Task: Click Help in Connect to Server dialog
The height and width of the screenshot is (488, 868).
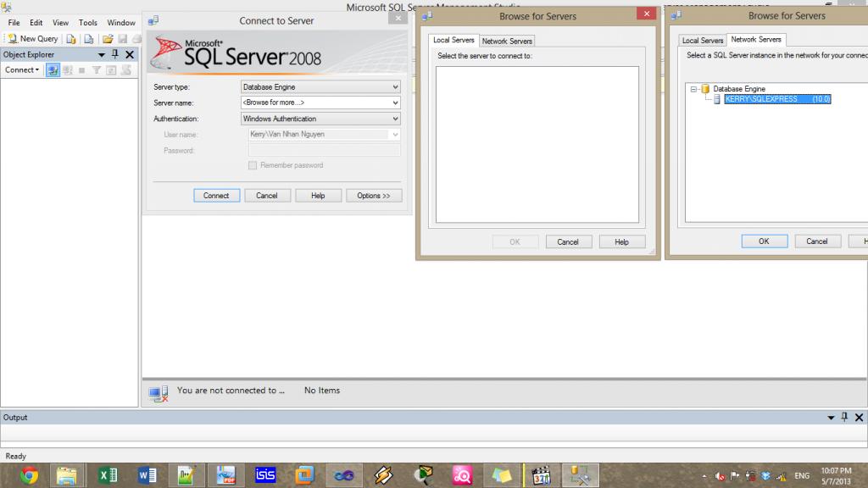Action: (x=318, y=196)
